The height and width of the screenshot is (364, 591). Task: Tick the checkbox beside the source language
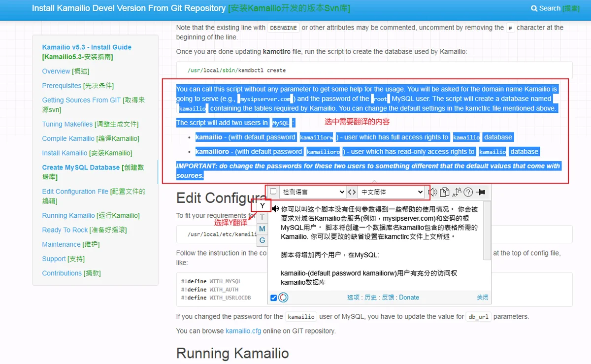[x=273, y=192]
